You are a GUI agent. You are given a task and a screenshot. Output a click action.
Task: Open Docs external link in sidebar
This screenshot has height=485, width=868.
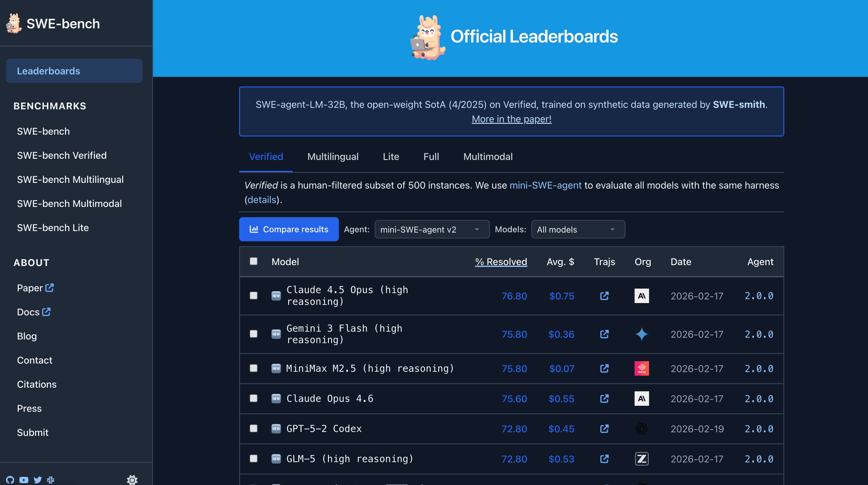click(x=34, y=312)
